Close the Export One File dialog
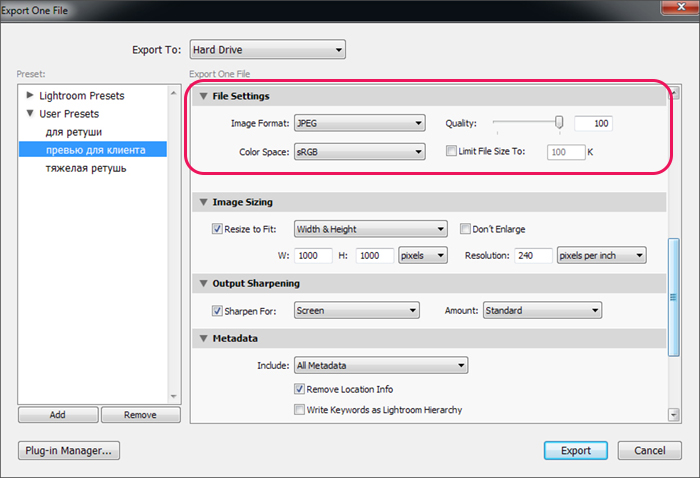This screenshot has height=478, width=700. 680,7
